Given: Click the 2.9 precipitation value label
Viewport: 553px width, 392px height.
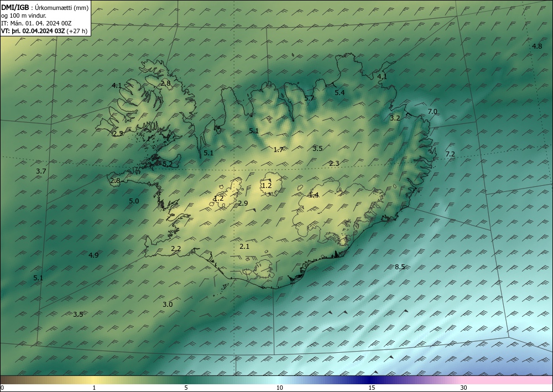Looking at the screenshot, I should click(x=243, y=203).
